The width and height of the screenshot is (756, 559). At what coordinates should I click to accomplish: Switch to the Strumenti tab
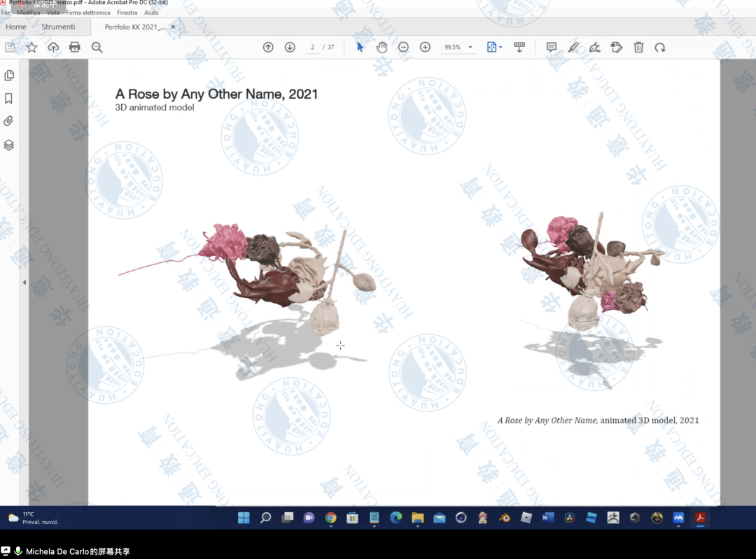[x=58, y=27]
